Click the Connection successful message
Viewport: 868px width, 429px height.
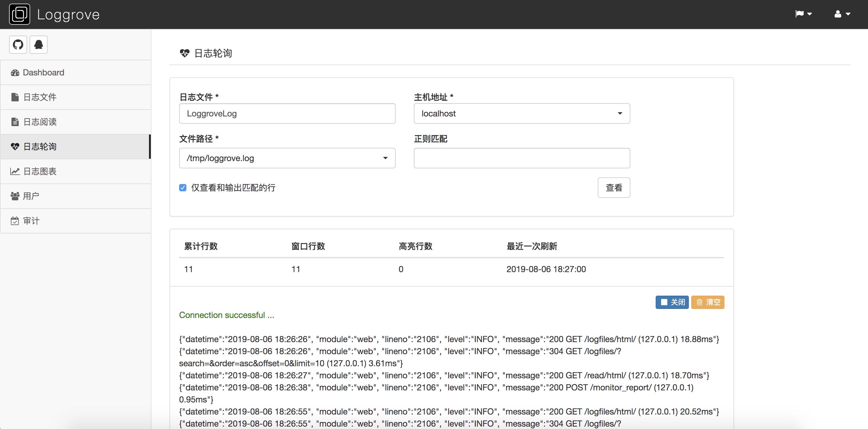(227, 315)
